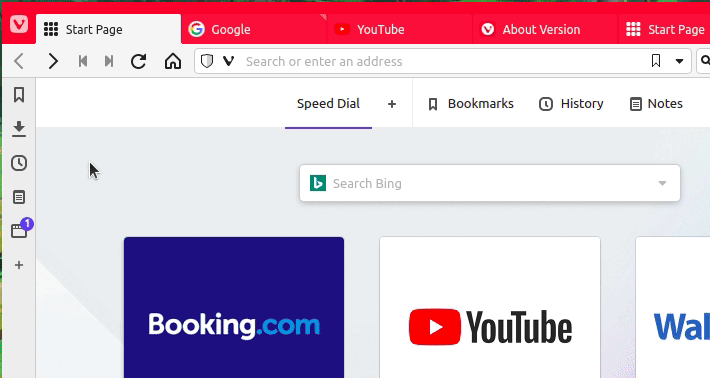Screen dimensions: 710x378
Task: Go to the home page
Action: 173,61
